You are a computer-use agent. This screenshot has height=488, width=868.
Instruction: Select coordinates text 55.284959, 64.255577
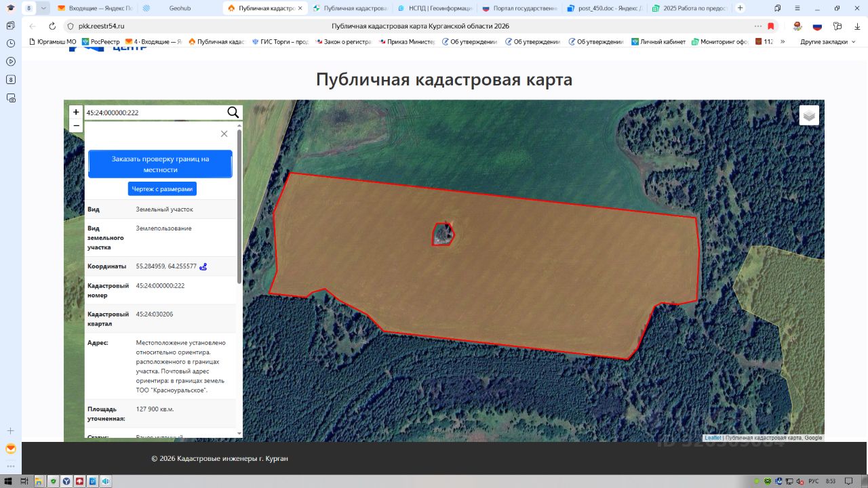(166, 266)
